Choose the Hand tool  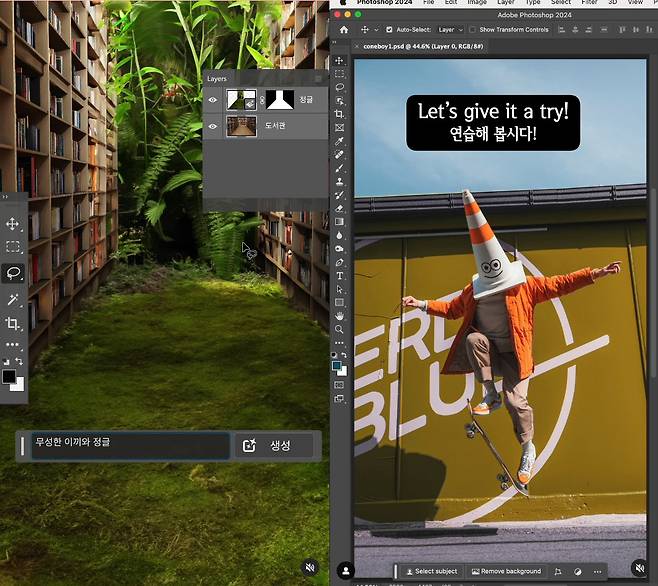(340, 315)
